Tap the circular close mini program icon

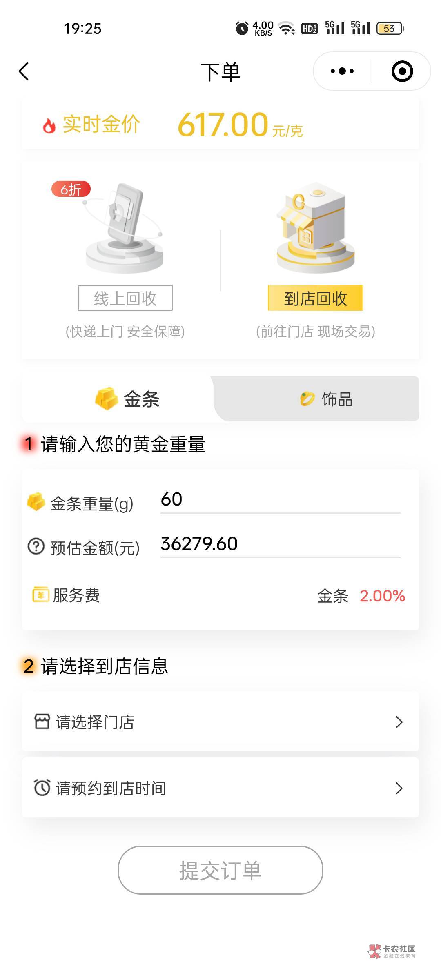(402, 71)
